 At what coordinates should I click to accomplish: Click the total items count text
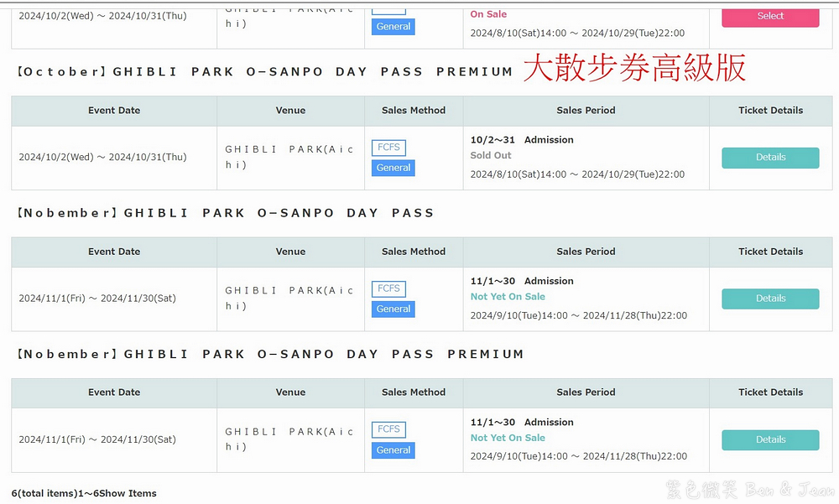click(84, 493)
